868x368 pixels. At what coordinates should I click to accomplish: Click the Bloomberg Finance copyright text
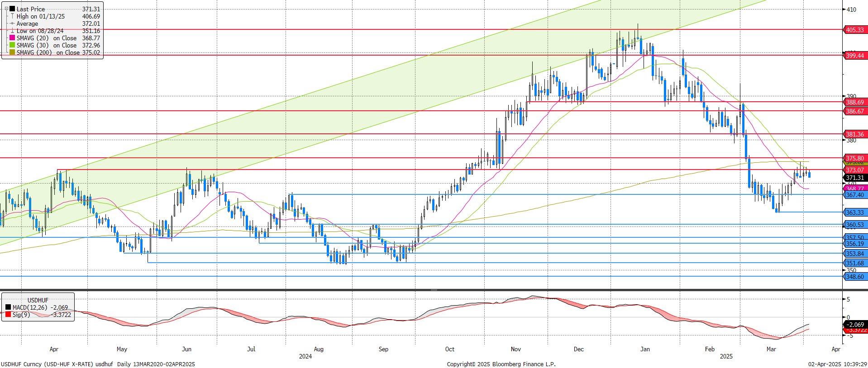501,364
